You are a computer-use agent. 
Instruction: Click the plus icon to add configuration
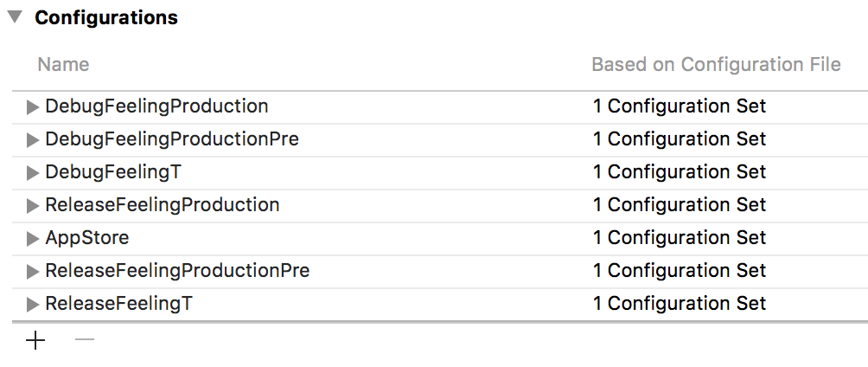click(35, 340)
